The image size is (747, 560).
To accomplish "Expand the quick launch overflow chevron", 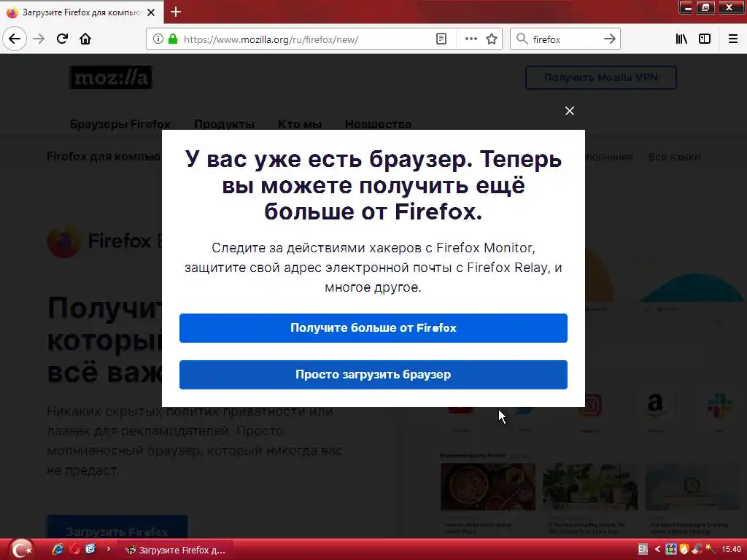I will [x=109, y=549].
